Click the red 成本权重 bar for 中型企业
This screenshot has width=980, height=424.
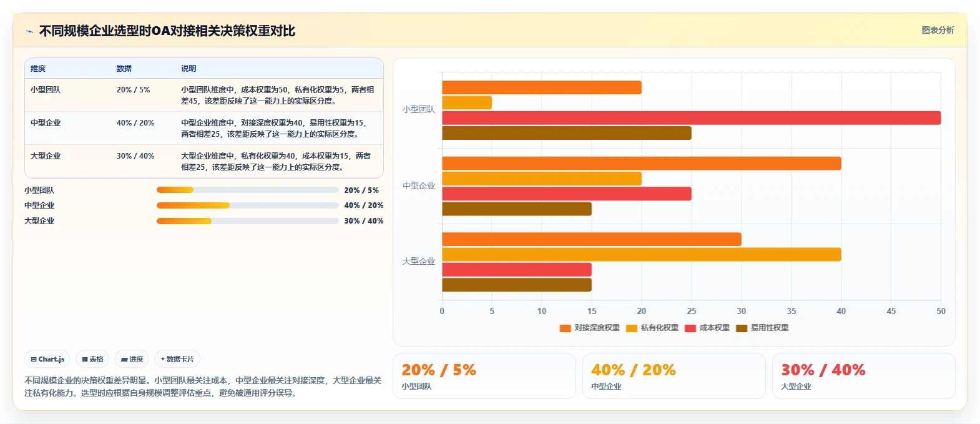pos(567,194)
